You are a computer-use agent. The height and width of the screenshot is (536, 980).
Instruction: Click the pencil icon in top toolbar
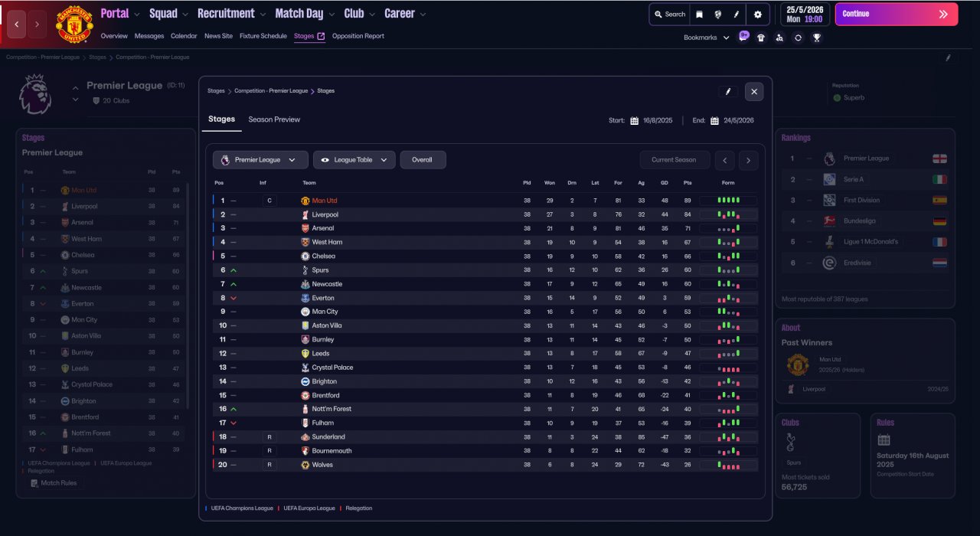coord(737,14)
